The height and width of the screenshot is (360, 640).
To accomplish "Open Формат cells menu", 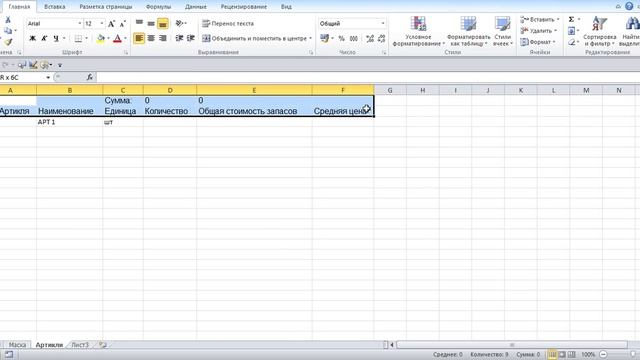I will (x=538, y=42).
